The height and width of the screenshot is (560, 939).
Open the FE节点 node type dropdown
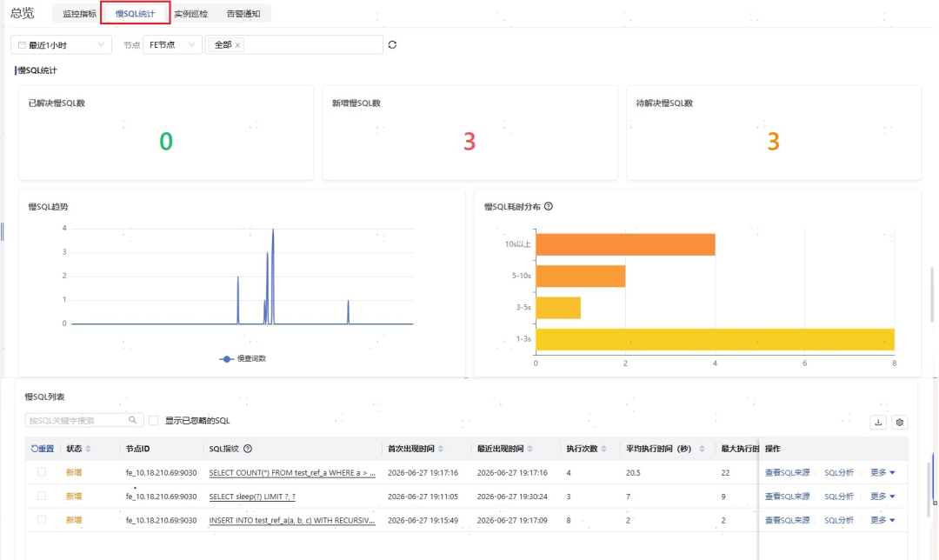click(x=172, y=45)
